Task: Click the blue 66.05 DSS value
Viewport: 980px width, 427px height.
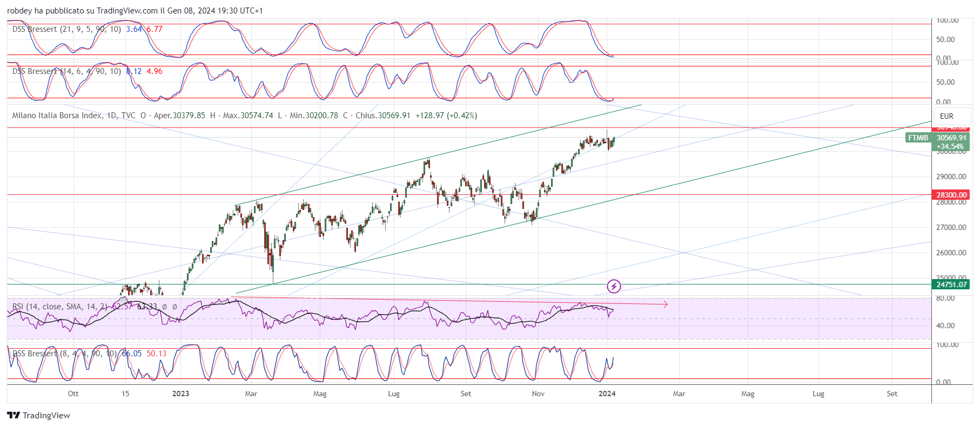Action: pyautogui.click(x=132, y=354)
